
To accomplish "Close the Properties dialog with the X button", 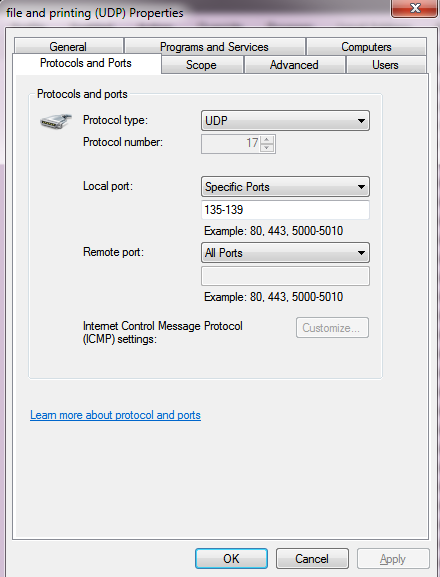I will click(x=415, y=8).
